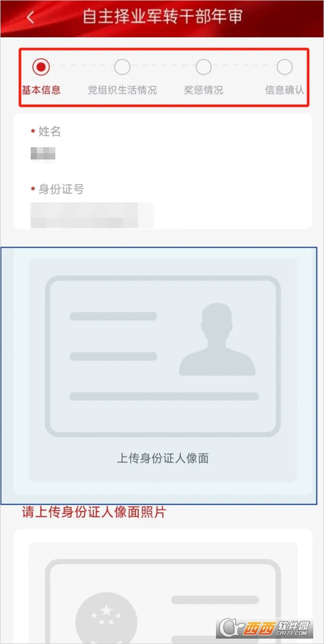Click the 请上传身份证人像面照片 warning text

point(94,512)
